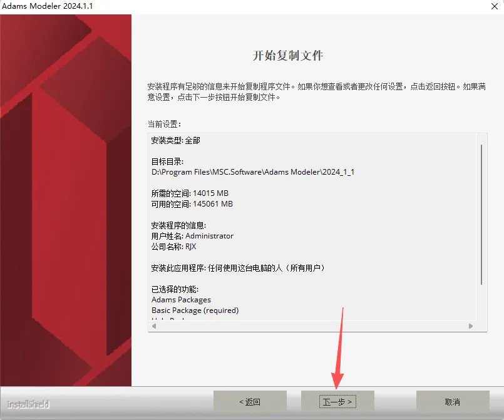This screenshot has width=504, height=420.
Task: Click the 安装类型: 全部 line
Action: coord(175,140)
